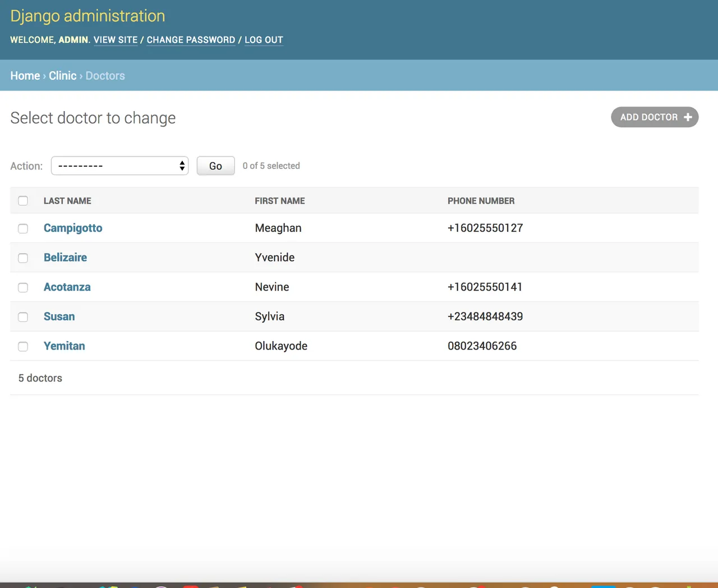
Task: Mark the Susan row checkbox
Action: (23, 317)
